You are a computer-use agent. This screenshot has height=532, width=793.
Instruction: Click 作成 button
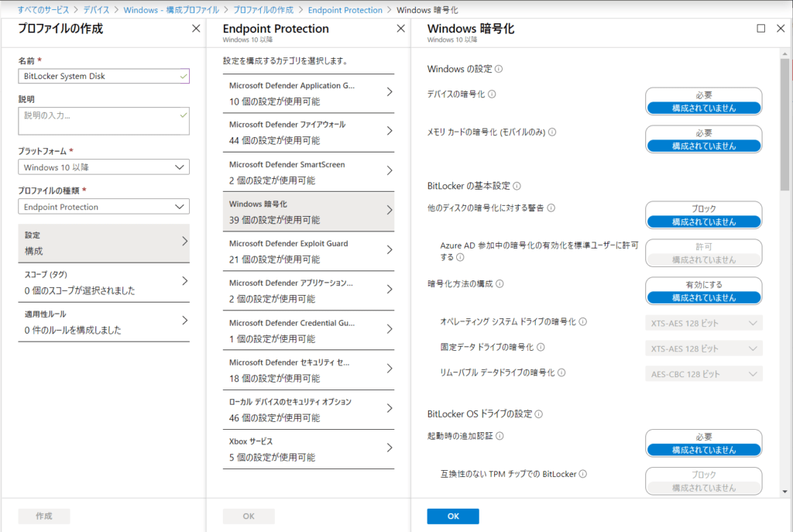(44, 517)
